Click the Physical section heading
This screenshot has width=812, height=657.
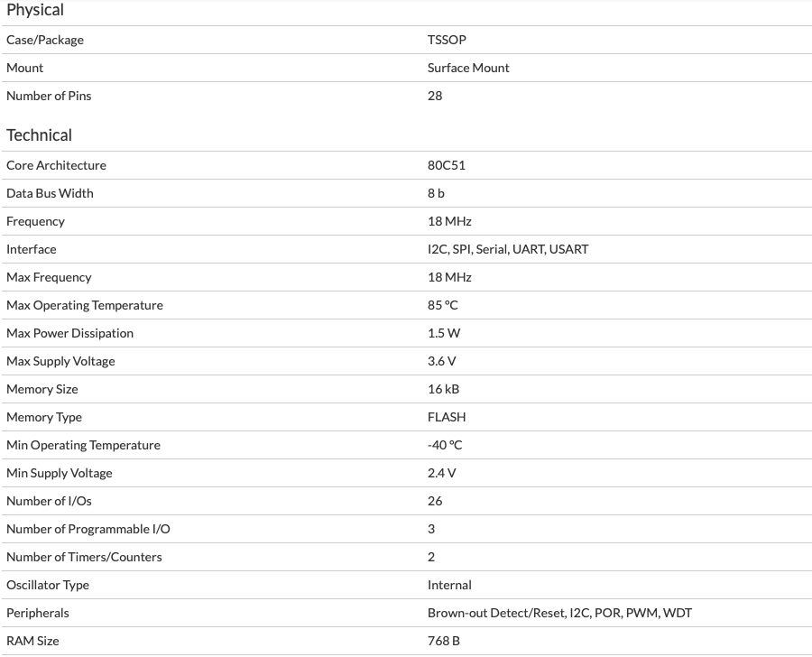coord(35,11)
